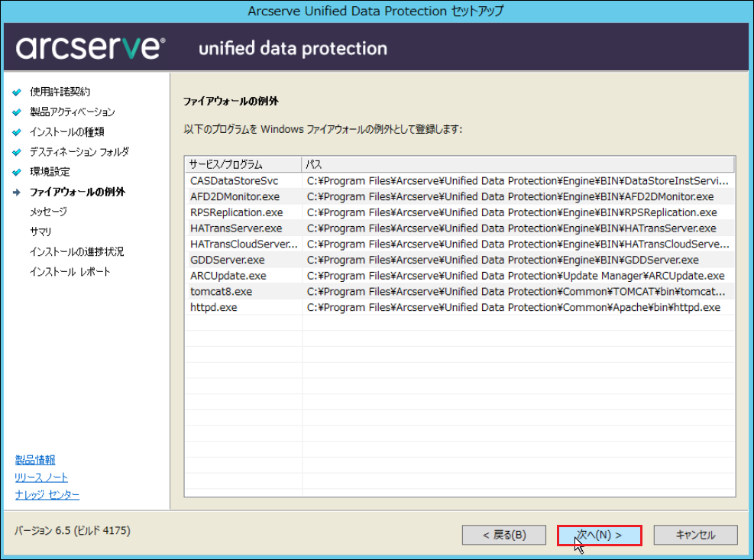Click the サービス/プログラム column header

(x=243, y=164)
